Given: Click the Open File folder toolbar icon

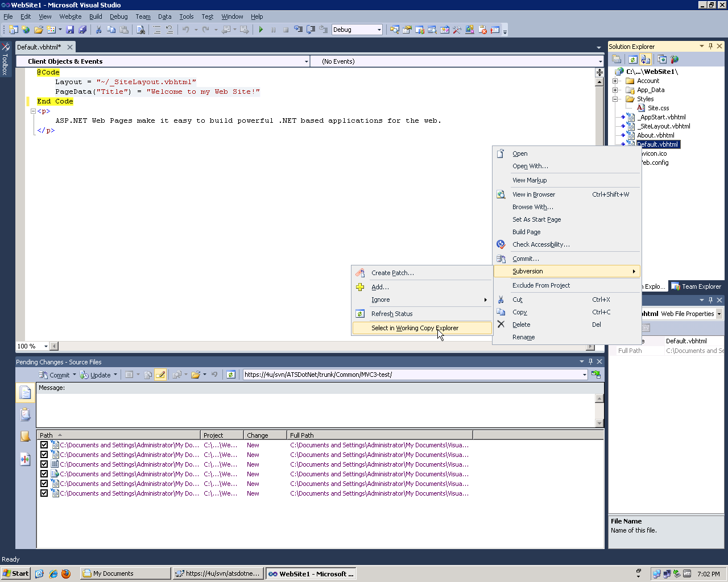Looking at the screenshot, I should click(39, 30).
